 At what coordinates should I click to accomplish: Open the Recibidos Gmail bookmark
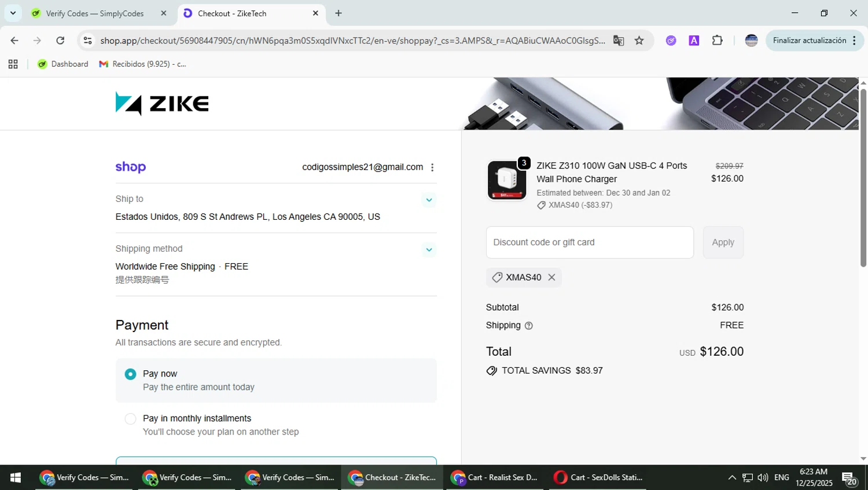coord(143,64)
